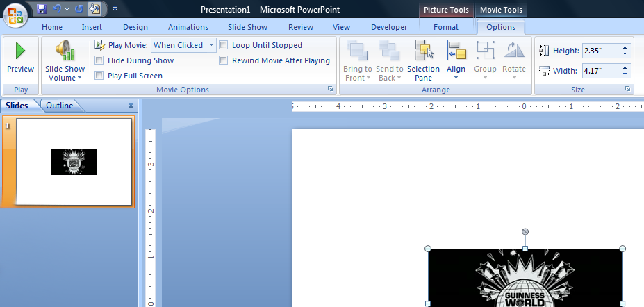Image resolution: width=644 pixels, height=307 pixels.
Task: Check the Play Full Screen option
Action: [x=99, y=76]
